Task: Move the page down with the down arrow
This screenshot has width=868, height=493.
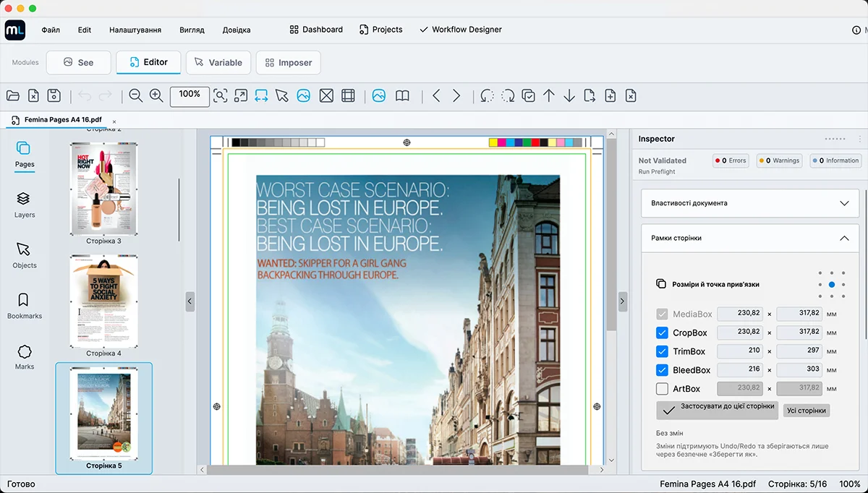Action: click(569, 95)
